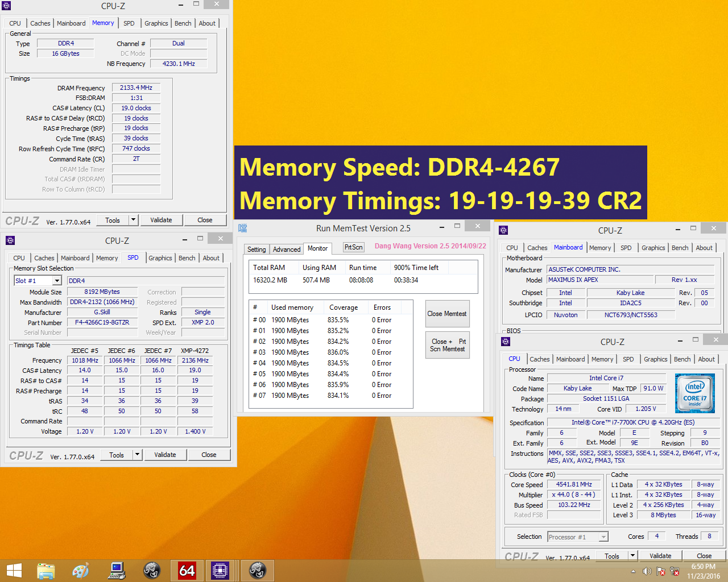Image resolution: width=728 pixels, height=582 pixels.
Task: Open File Explorer from the taskbar
Action: (45, 569)
